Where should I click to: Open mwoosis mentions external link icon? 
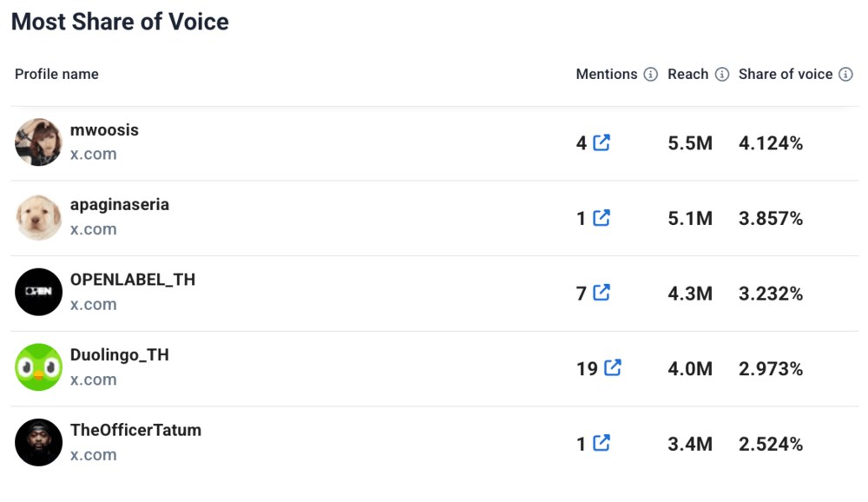602,143
